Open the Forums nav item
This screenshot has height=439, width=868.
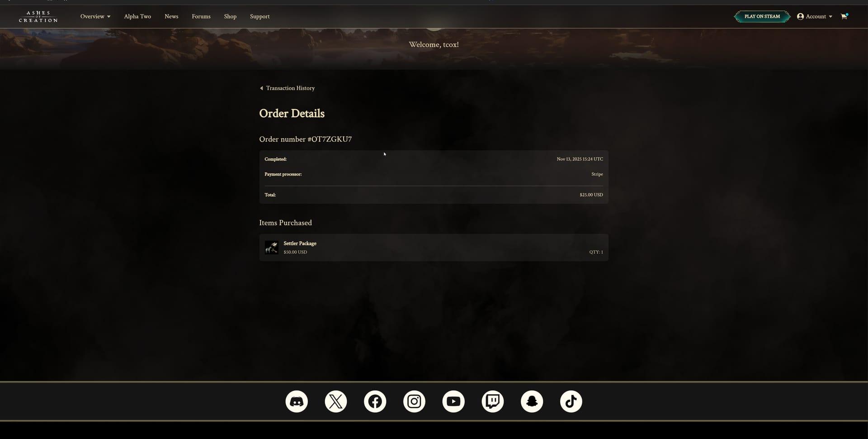pos(201,16)
